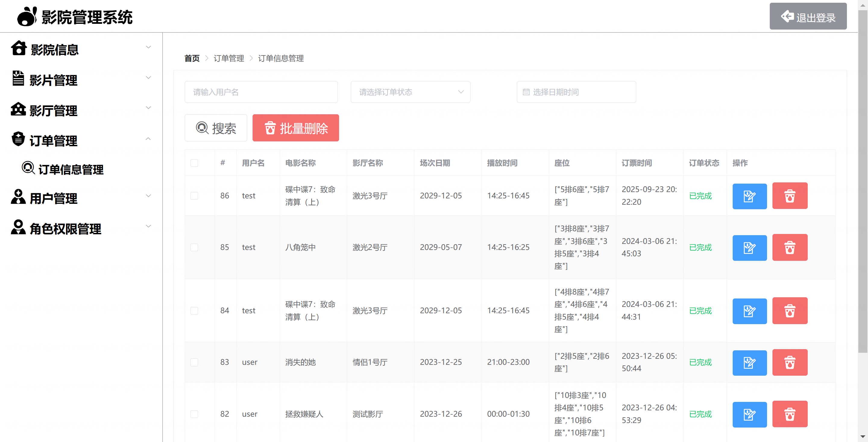
Task: Open the 请选择订单状态 dropdown
Action: [410, 92]
